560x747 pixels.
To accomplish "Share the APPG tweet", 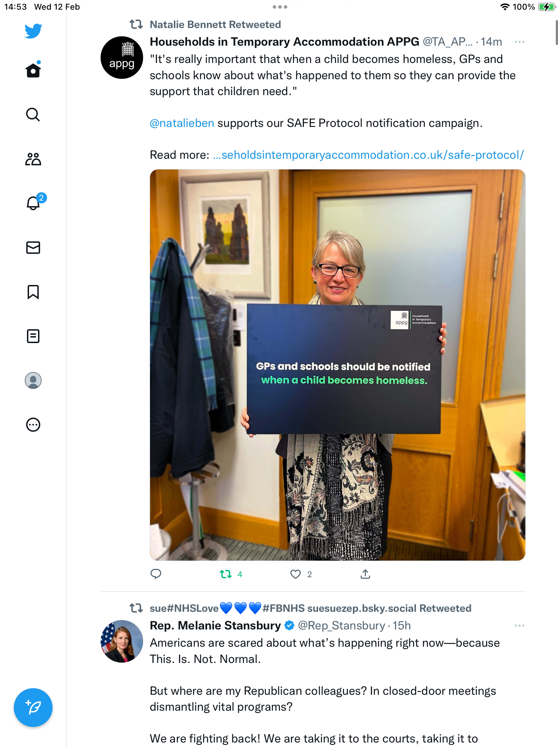I will [x=365, y=574].
